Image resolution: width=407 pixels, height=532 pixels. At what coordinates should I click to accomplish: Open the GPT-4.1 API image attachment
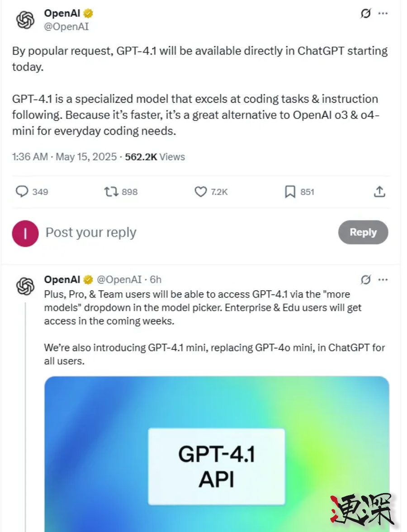[216, 452]
